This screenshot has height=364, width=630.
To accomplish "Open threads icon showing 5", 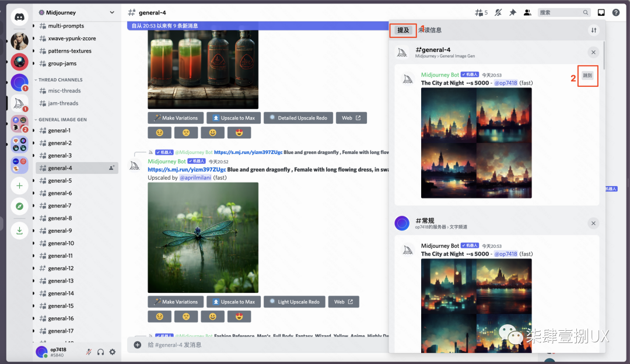I will point(481,12).
